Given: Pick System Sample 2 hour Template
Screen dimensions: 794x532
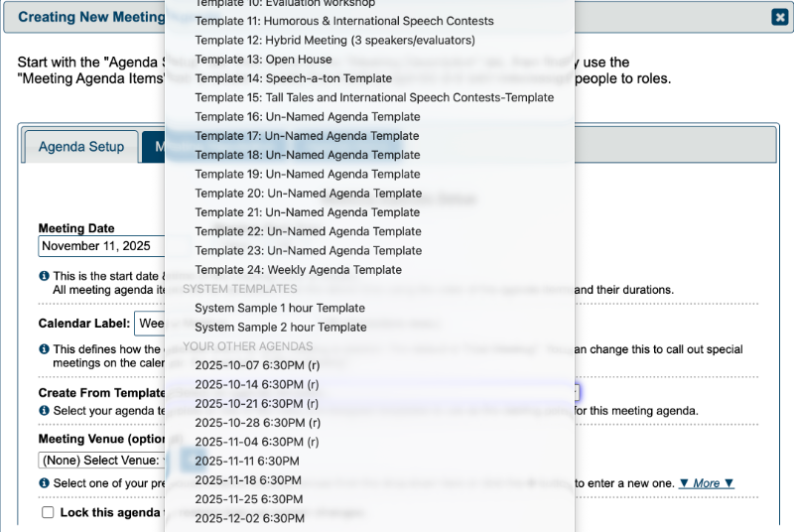Looking at the screenshot, I should tap(280, 327).
